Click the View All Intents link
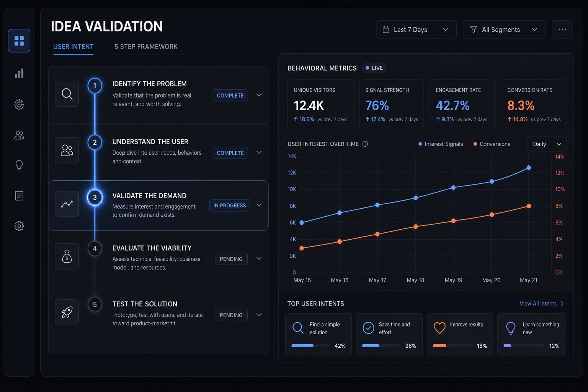The height and width of the screenshot is (392, 588). click(x=542, y=304)
